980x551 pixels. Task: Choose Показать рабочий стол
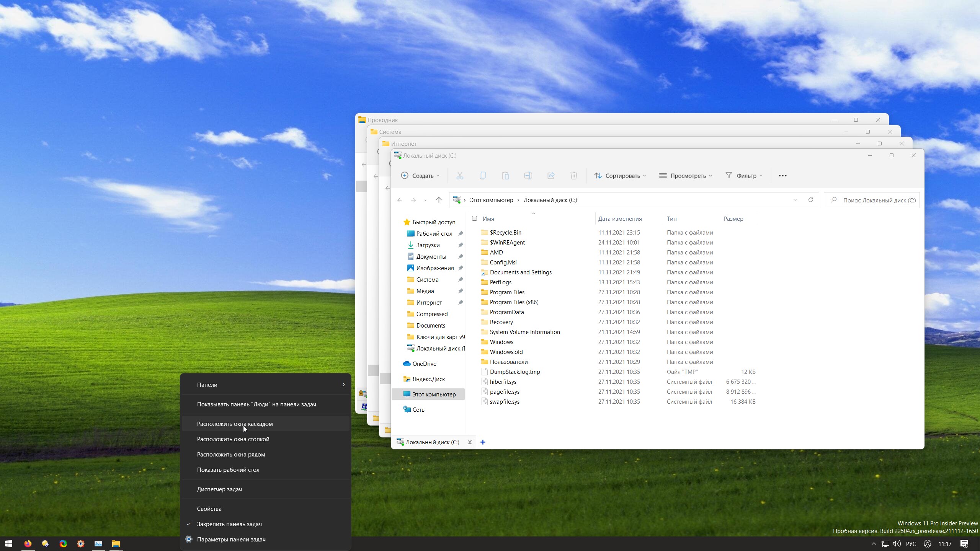(266, 469)
